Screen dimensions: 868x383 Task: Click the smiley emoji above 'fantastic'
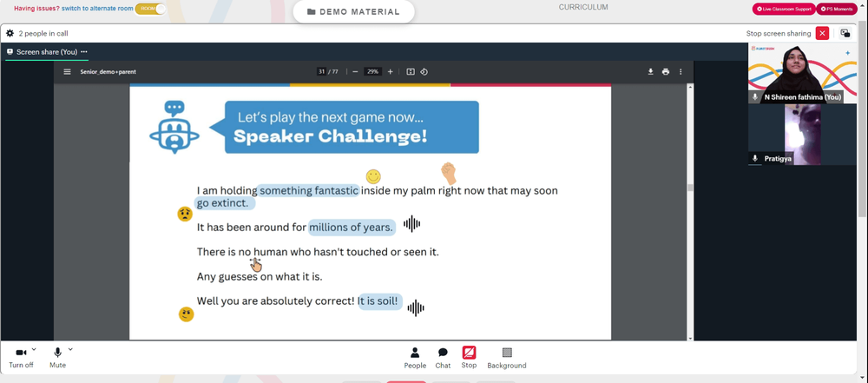pos(373,177)
